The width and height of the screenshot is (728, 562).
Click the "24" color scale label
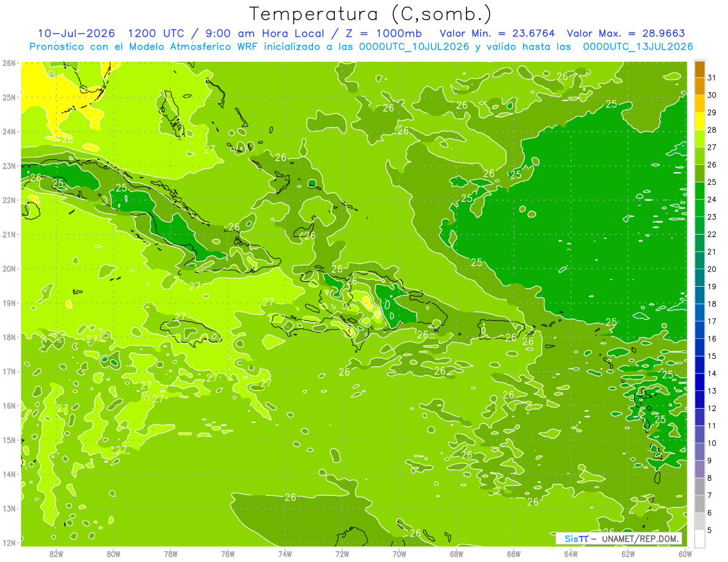click(712, 199)
